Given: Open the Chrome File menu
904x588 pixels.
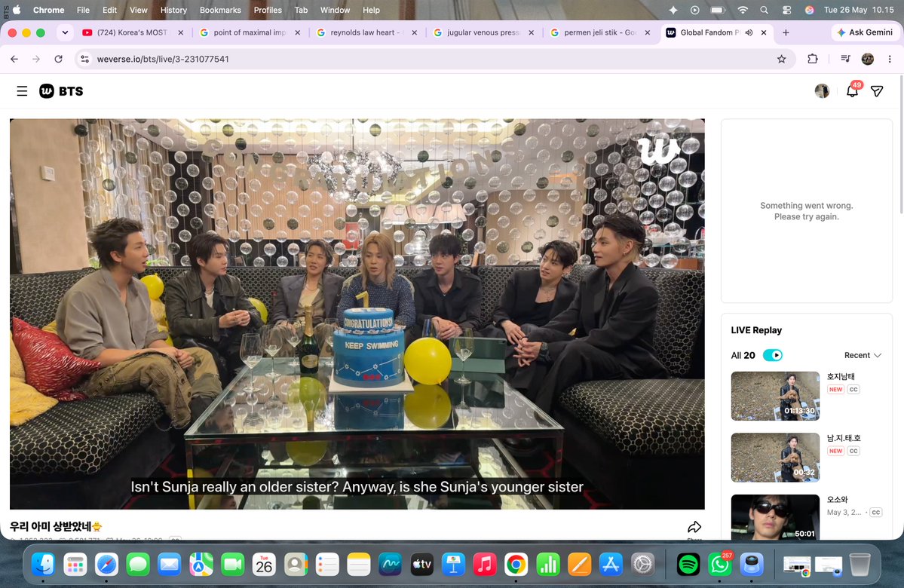Looking at the screenshot, I should (83, 10).
